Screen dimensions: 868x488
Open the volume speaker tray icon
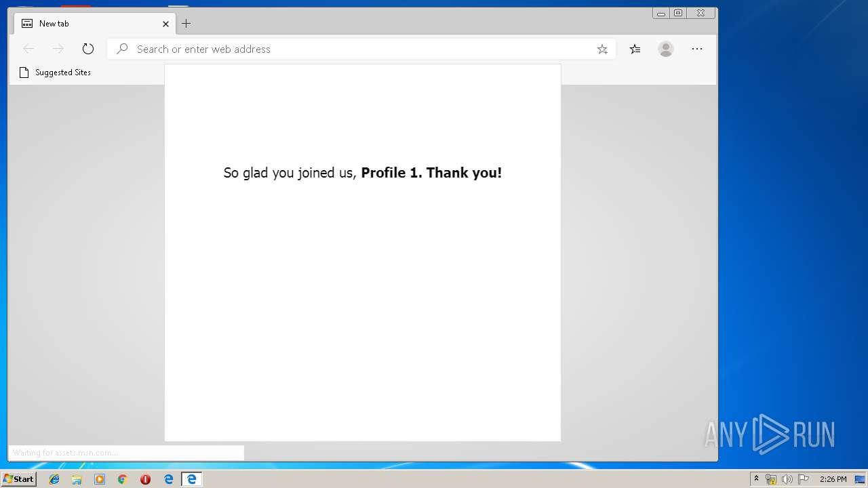tap(787, 479)
